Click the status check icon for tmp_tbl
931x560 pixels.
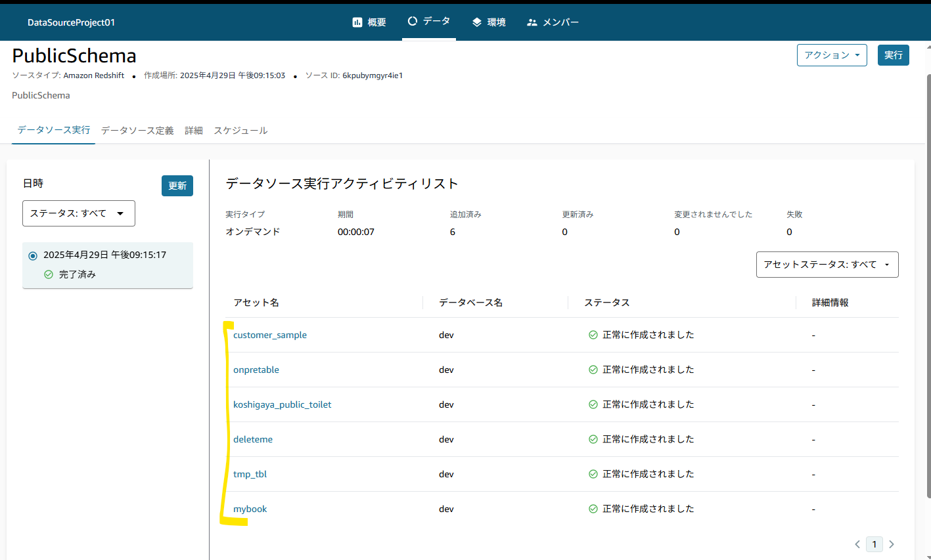pos(593,474)
